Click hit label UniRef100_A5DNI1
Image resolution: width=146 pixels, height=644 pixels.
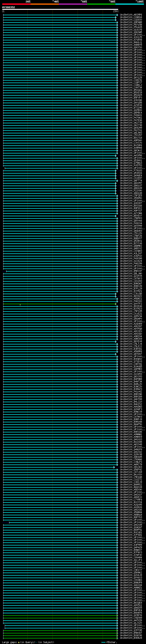point(131,299)
